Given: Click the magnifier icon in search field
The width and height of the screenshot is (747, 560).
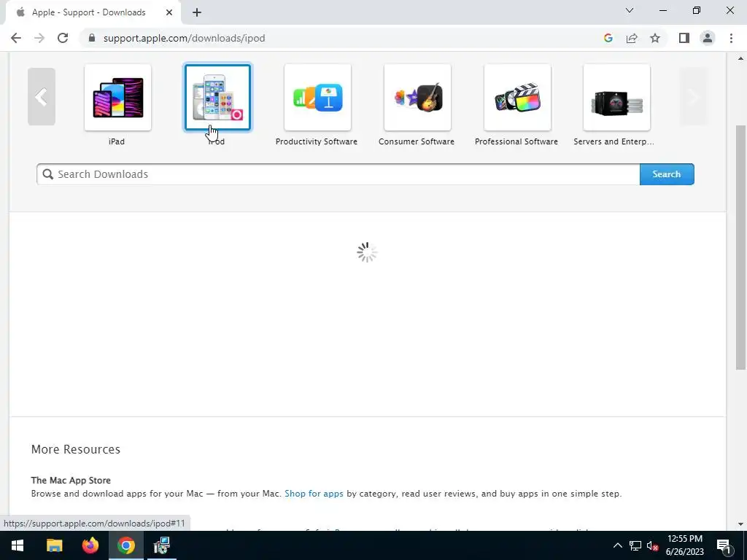Looking at the screenshot, I should tap(47, 174).
